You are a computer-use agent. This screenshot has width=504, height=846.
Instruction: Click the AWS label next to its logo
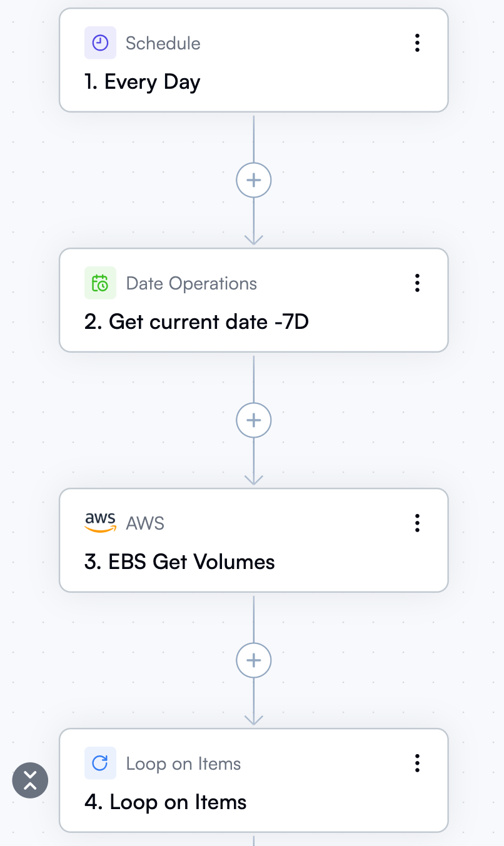point(145,523)
